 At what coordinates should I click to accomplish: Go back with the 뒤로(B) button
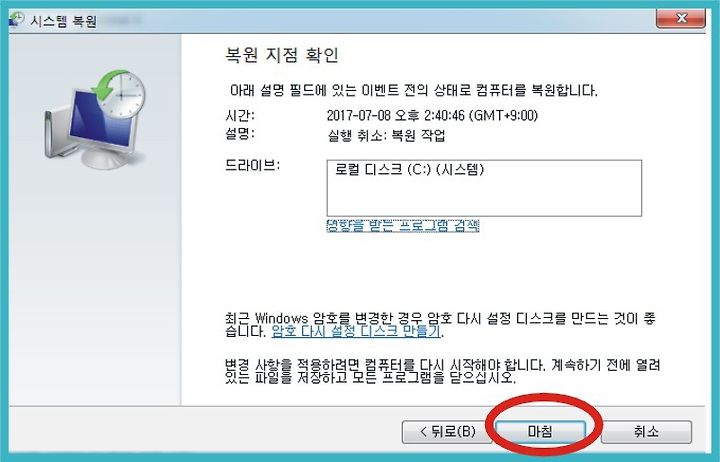point(447,432)
